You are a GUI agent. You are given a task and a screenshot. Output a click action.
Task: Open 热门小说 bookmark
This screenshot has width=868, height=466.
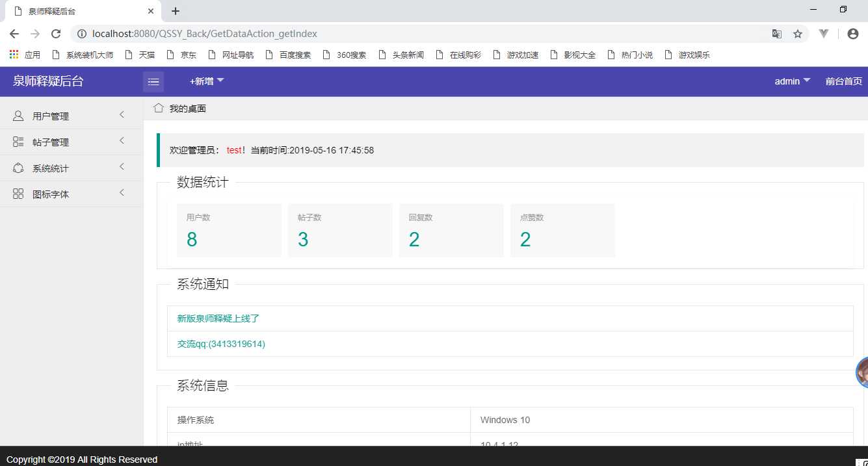(x=630, y=55)
